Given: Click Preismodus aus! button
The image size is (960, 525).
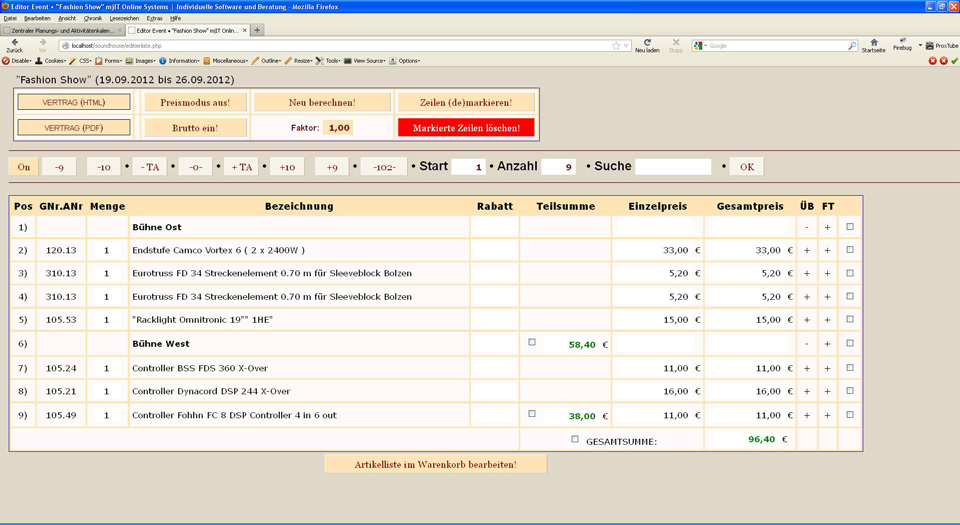Looking at the screenshot, I should click(x=195, y=102).
